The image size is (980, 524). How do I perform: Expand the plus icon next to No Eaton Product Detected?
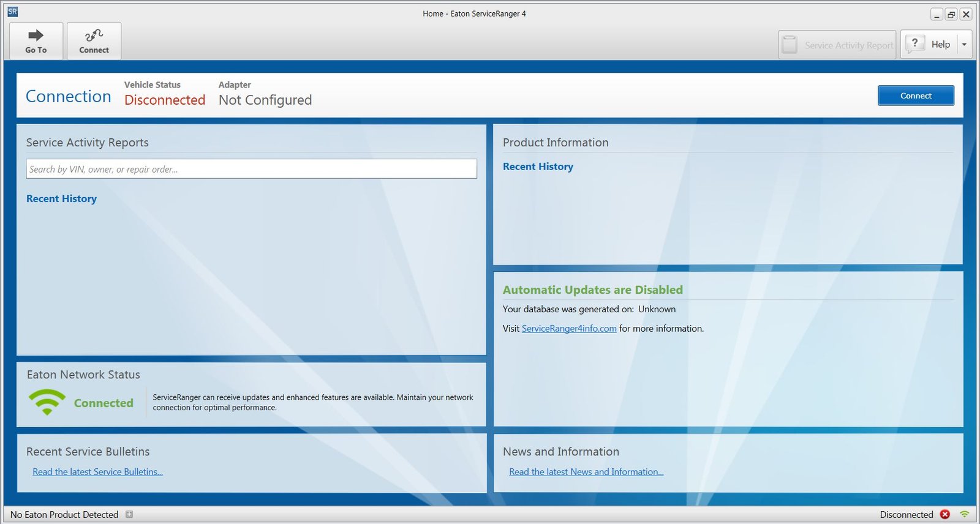tap(129, 514)
